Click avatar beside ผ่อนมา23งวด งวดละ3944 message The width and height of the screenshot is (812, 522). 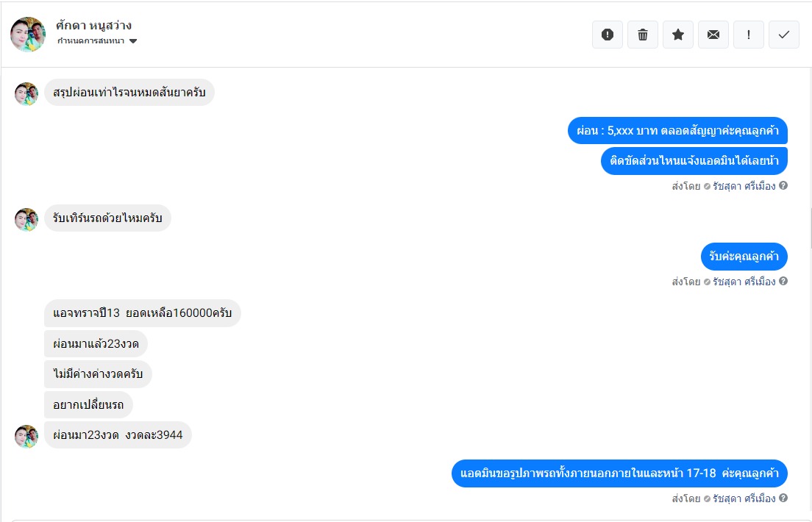click(x=26, y=436)
